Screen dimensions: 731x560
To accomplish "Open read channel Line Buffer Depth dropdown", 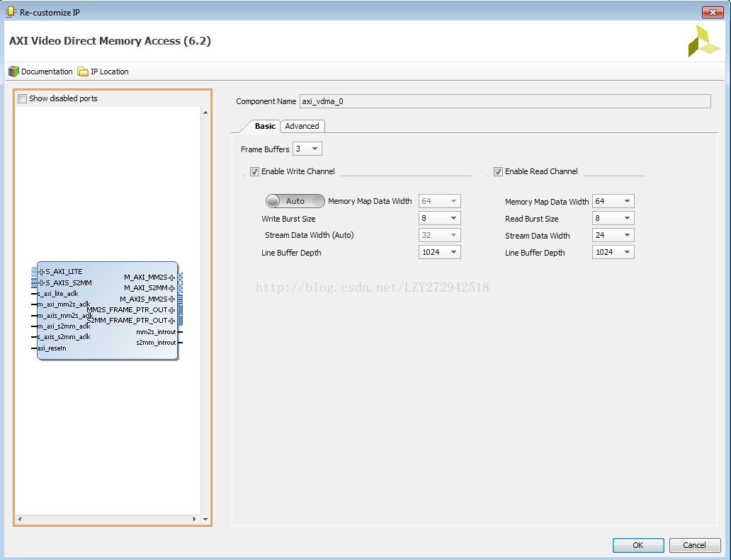I will [613, 252].
